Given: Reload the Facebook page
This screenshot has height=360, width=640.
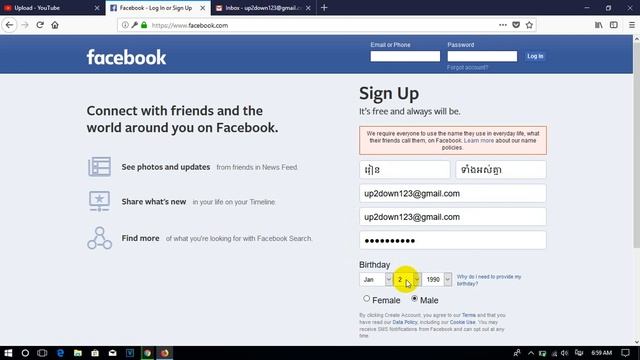Looking at the screenshot, I should 40,25.
